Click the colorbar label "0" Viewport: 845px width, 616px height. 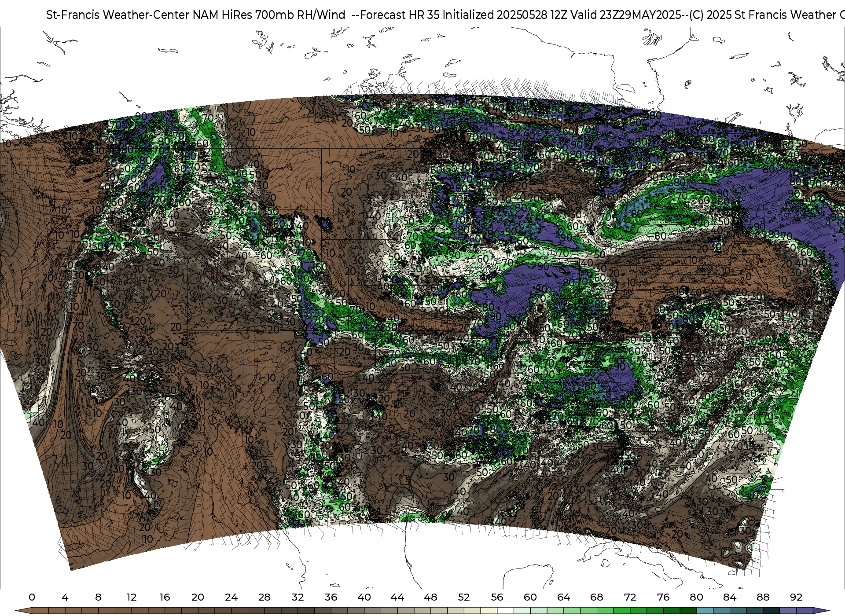tap(32, 597)
